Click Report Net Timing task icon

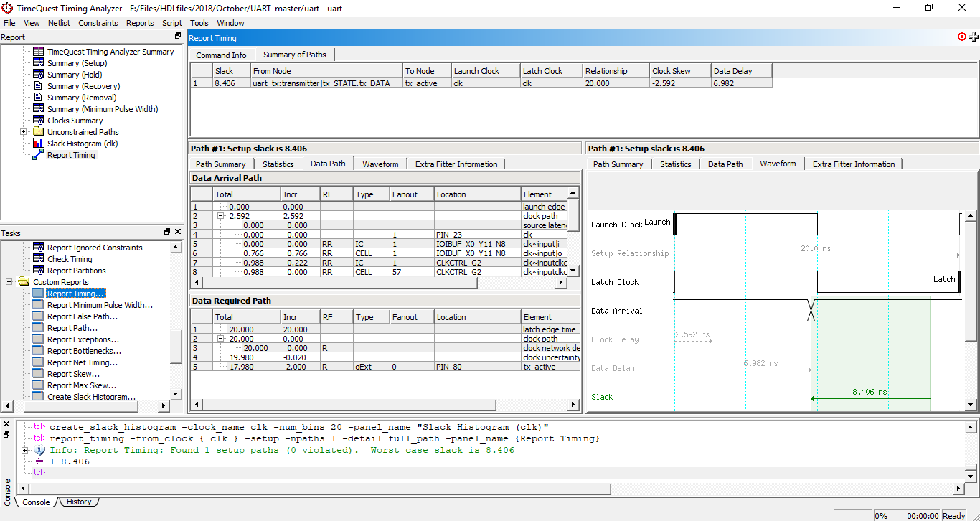click(39, 362)
